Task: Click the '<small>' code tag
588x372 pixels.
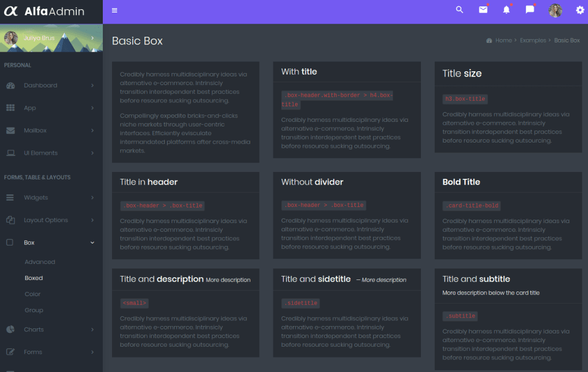Action: (134, 304)
